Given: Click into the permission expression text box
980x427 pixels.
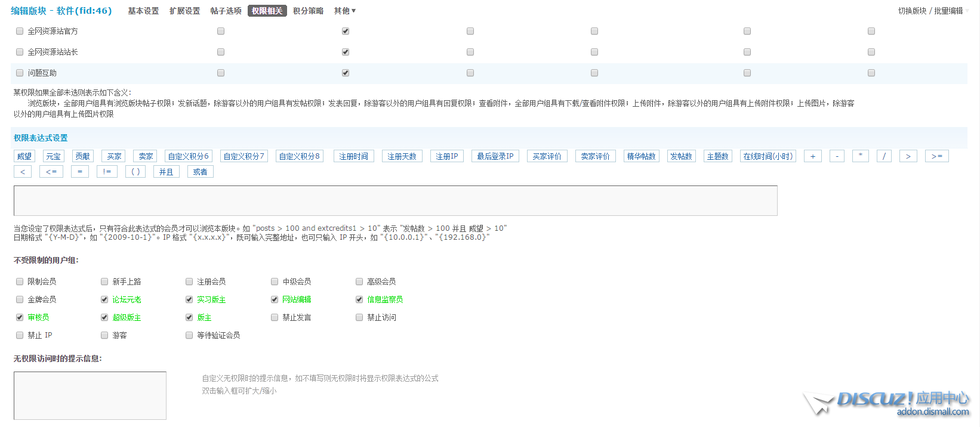Looking at the screenshot, I should click(395, 200).
